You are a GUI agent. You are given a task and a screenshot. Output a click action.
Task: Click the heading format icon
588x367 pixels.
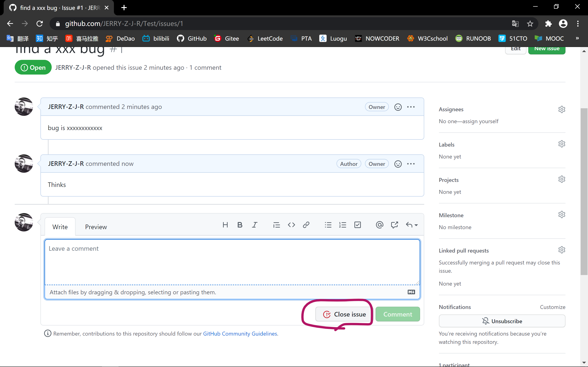tap(225, 225)
